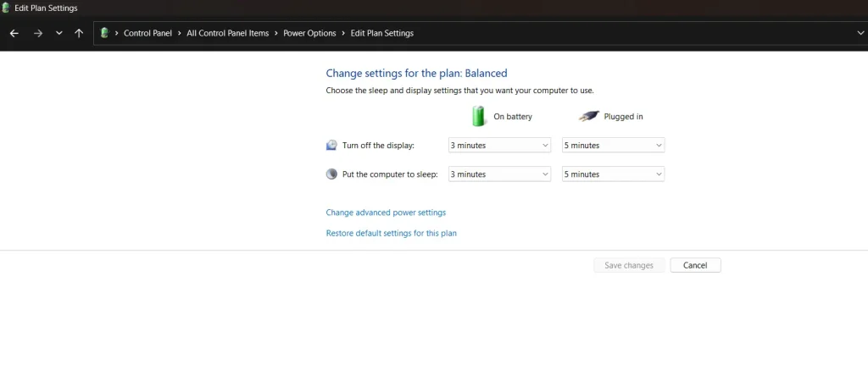Open sleep dropdown for Plugged in
Viewport: 868px width, 381px height.
(613, 174)
